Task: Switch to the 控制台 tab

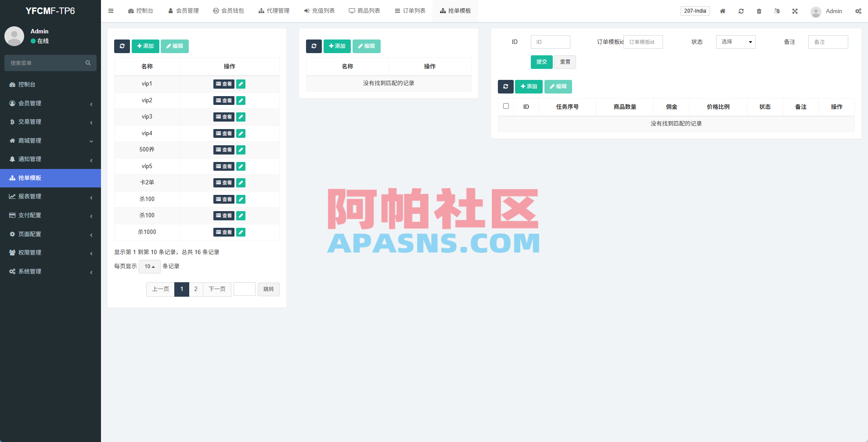Action: click(140, 11)
